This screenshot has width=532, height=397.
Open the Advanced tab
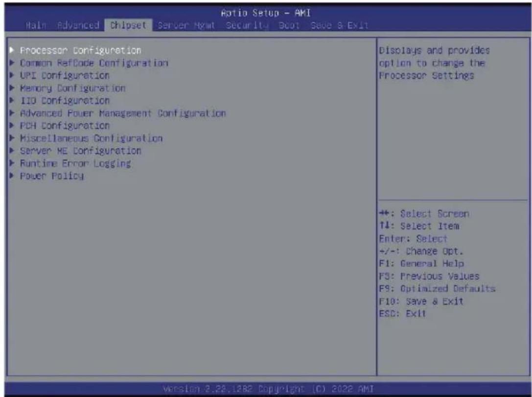pos(78,25)
